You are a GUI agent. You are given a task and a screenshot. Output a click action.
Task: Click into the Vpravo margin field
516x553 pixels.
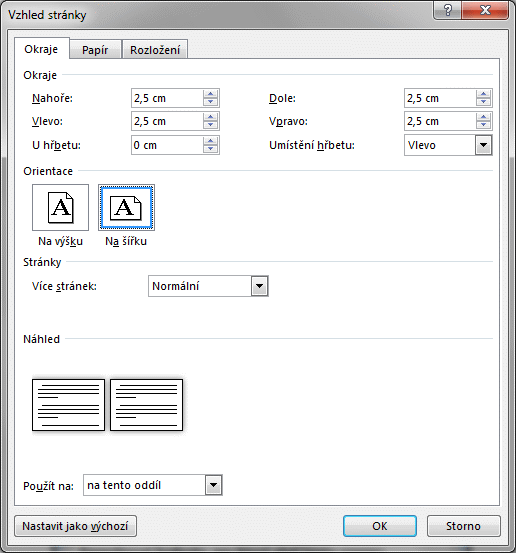pyautogui.click(x=440, y=121)
